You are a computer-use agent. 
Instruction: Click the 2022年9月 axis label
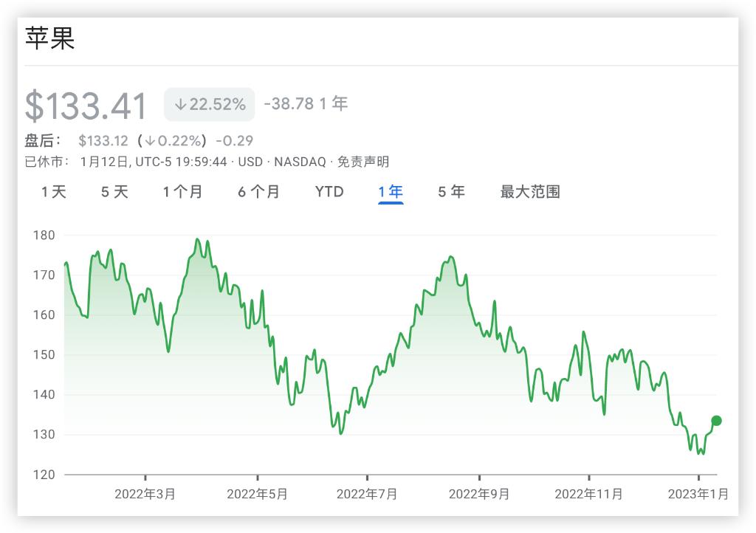[478, 494]
